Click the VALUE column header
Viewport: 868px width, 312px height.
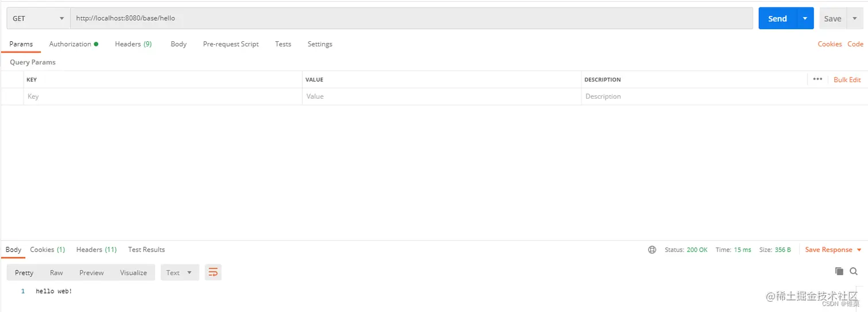pyautogui.click(x=314, y=80)
